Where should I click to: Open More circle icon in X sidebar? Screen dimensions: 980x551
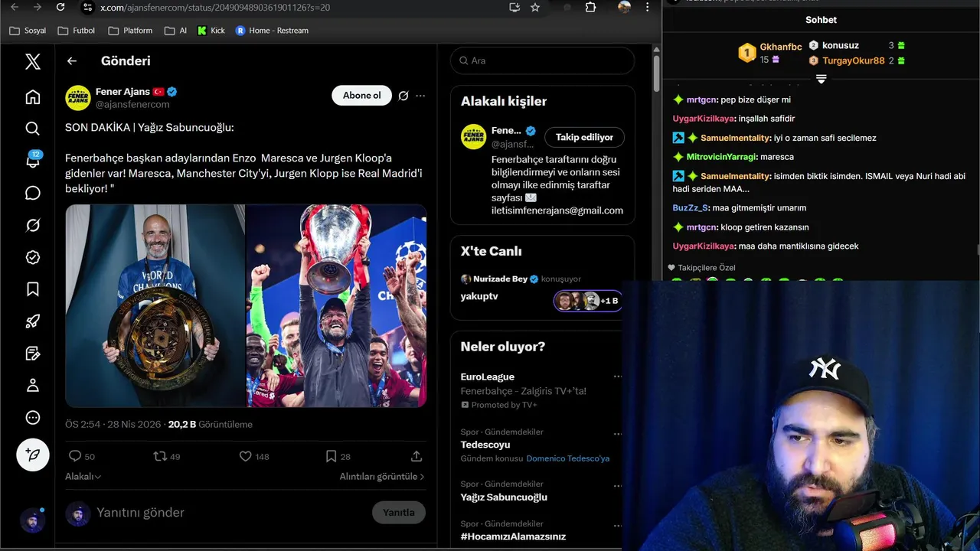[x=32, y=418]
